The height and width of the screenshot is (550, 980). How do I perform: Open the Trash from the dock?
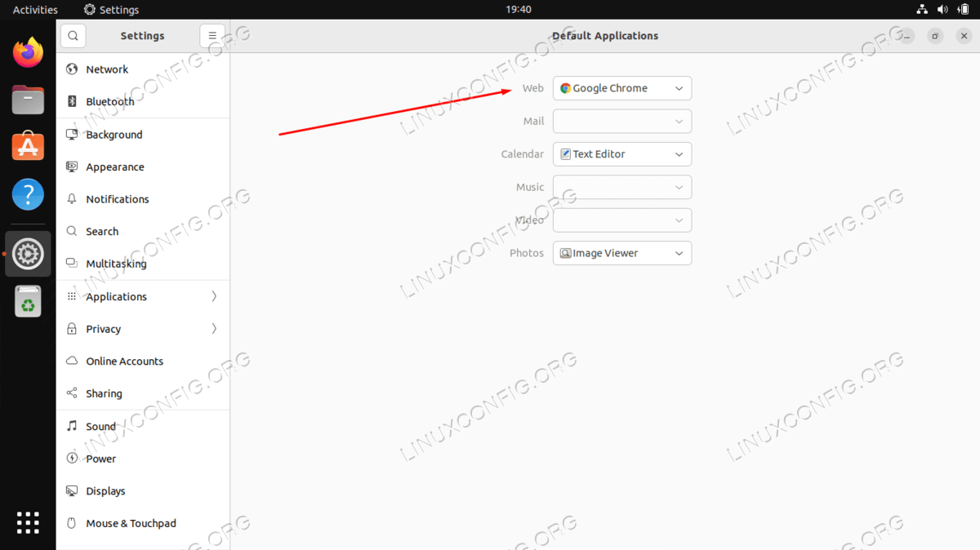[28, 302]
